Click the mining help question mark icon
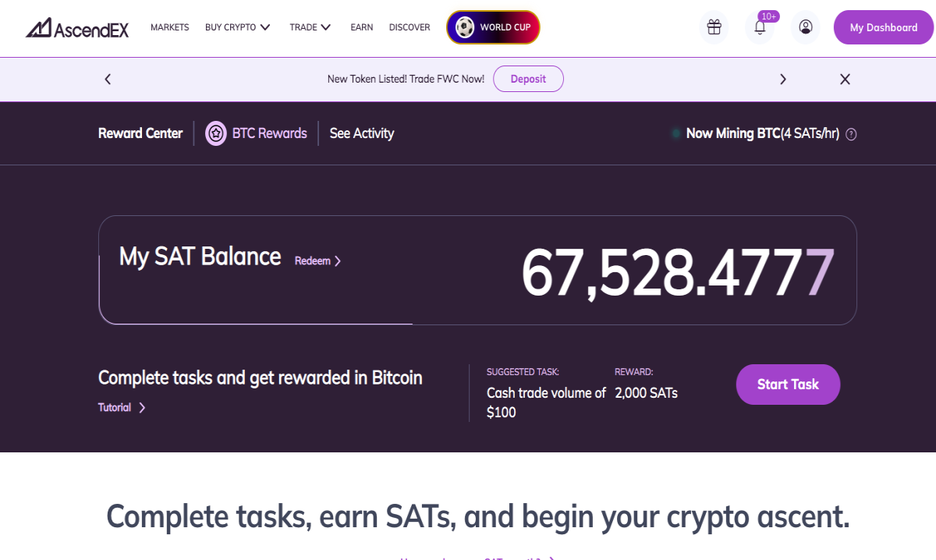 click(851, 134)
